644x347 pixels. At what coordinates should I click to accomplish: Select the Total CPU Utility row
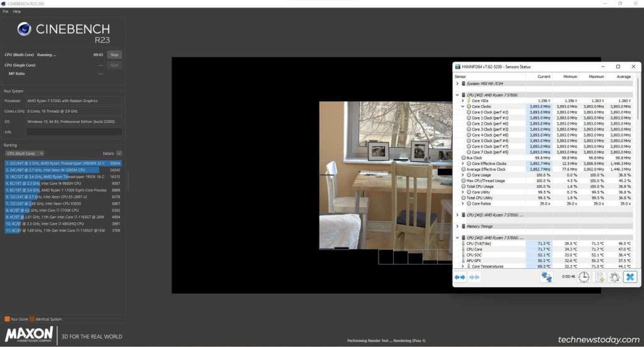pos(544,198)
